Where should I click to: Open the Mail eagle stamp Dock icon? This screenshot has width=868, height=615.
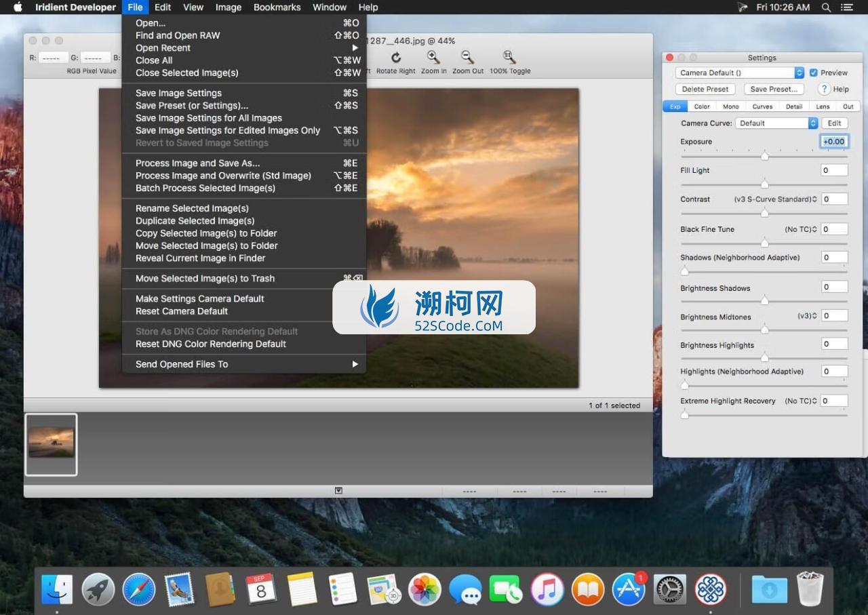tap(180, 589)
